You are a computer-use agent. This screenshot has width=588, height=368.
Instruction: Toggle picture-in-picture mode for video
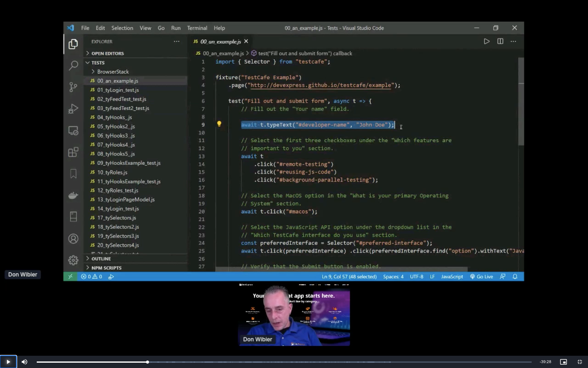point(563,362)
